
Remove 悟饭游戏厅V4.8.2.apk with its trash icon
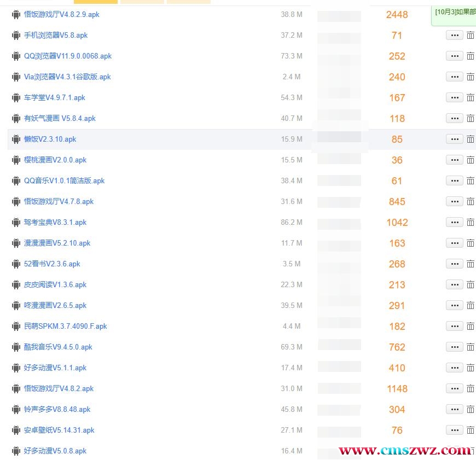470,389
